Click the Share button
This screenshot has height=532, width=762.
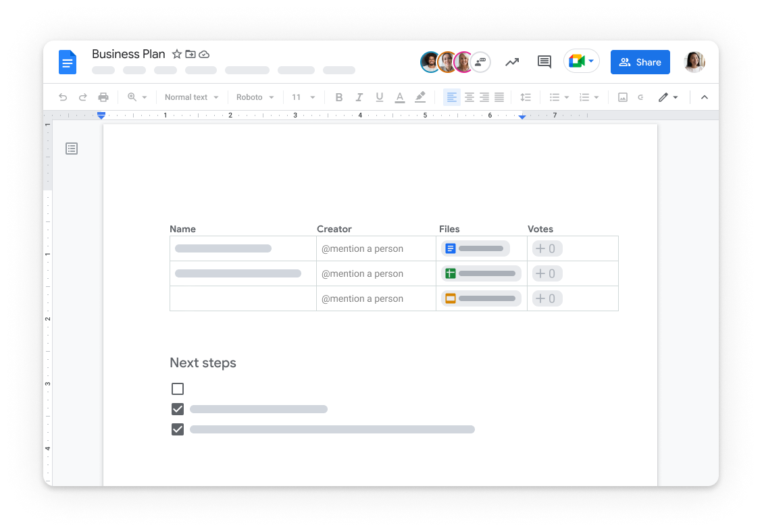pyautogui.click(x=640, y=61)
